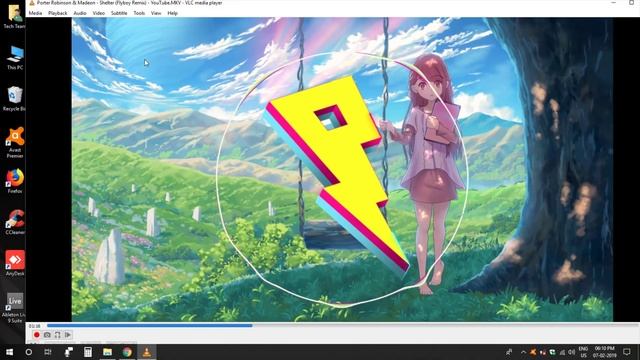Open the Subtitle menu
The height and width of the screenshot is (360, 640).
(x=119, y=13)
